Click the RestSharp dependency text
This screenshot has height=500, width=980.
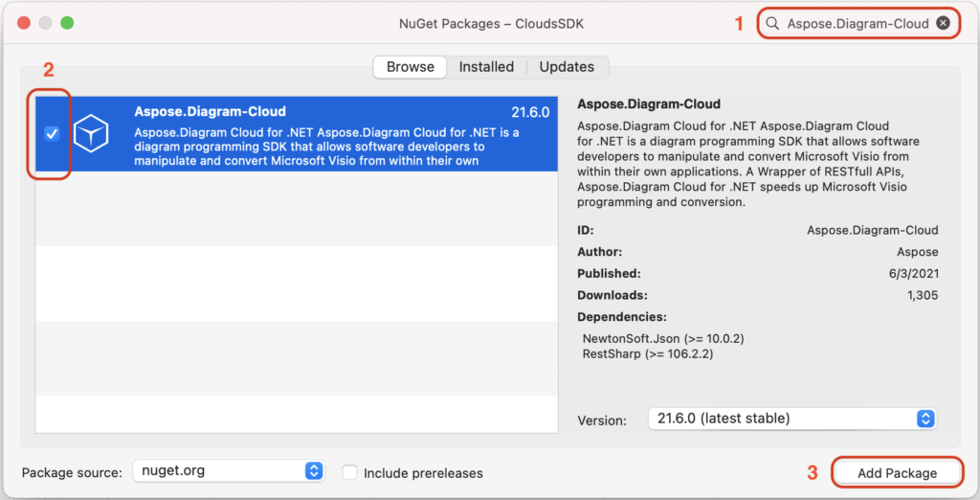pyautogui.click(x=648, y=354)
